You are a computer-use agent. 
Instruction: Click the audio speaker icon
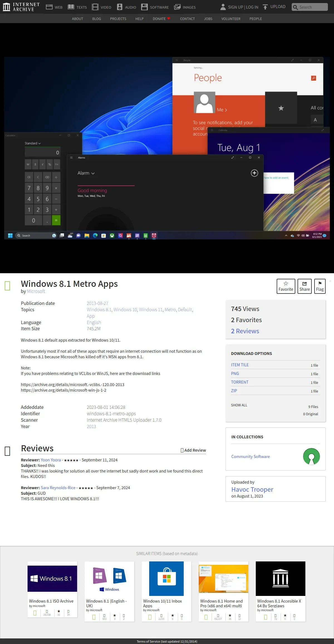[x=120, y=7]
